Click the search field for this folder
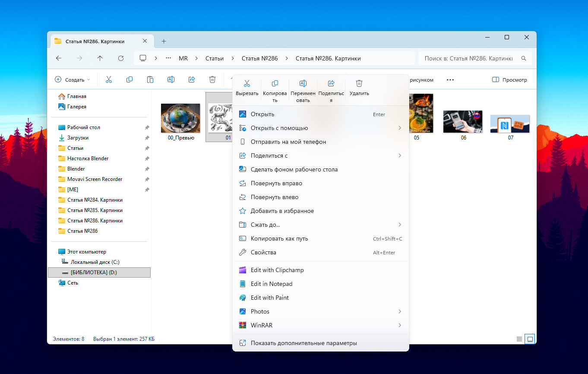The width and height of the screenshot is (588, 374). [x=468, y=58]
